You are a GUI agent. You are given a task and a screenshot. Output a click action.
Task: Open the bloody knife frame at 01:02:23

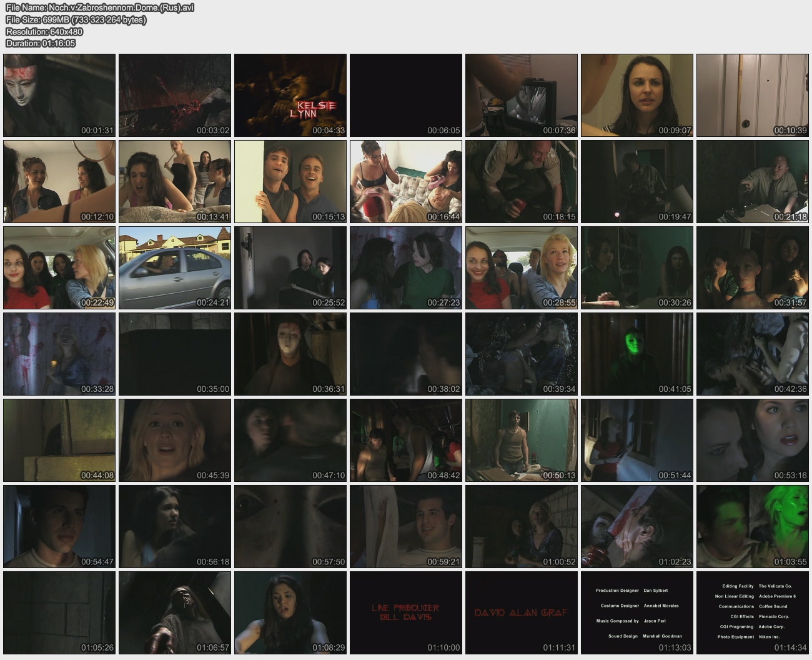pyautogui.click(x=637, y=526)
